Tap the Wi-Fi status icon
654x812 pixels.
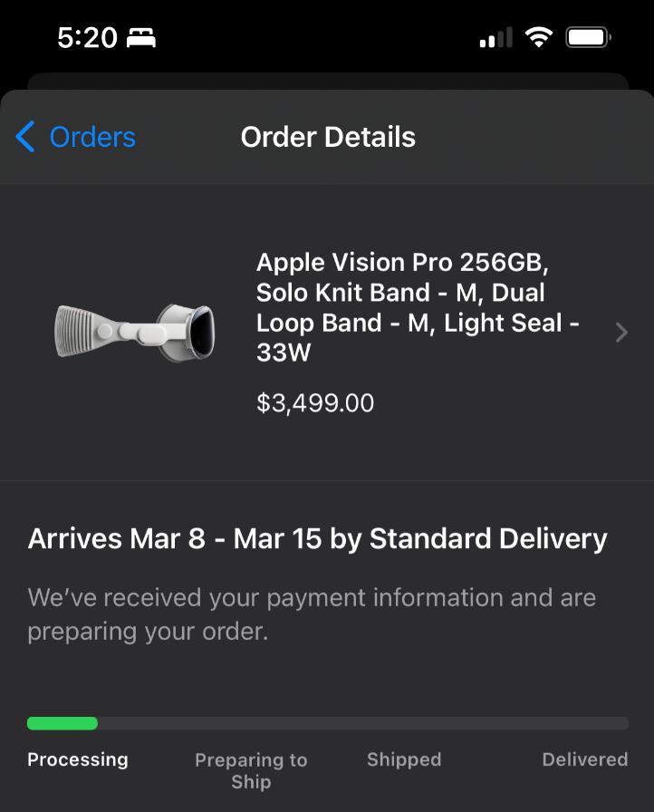[x=539, y=37]
